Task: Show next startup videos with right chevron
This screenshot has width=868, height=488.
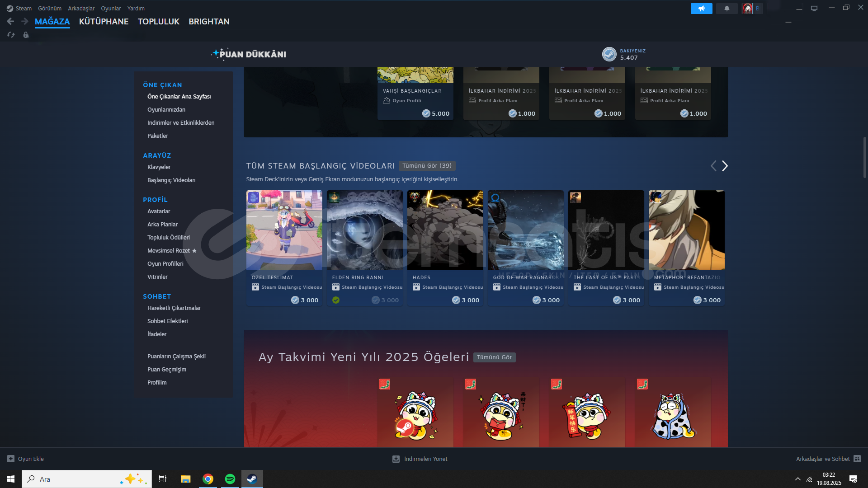Action: point(725,166)
